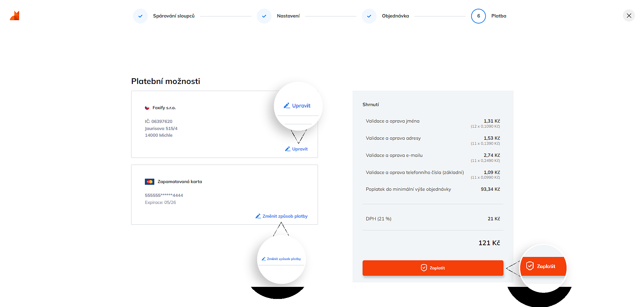Click the pencil icon beside Upravit
This screenshot has width=644, height=307.
click(x=287, y=149)
